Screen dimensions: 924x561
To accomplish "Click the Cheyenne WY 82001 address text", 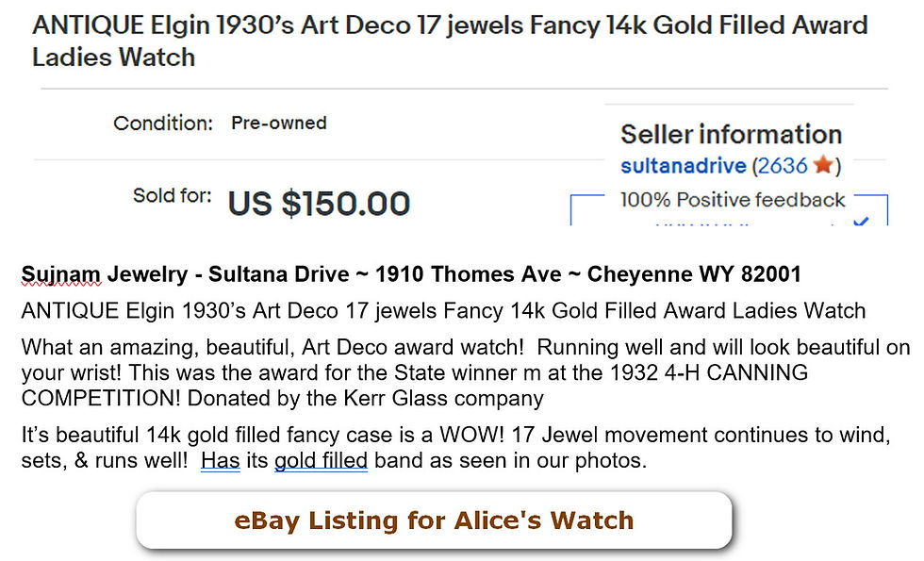I will [x=694, y=274].
